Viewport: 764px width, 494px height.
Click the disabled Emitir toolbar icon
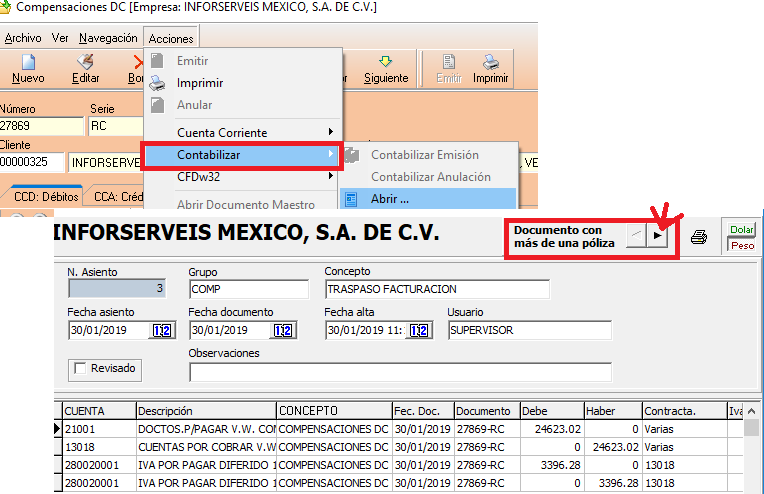pyautogui.click(x=448, y=62)
